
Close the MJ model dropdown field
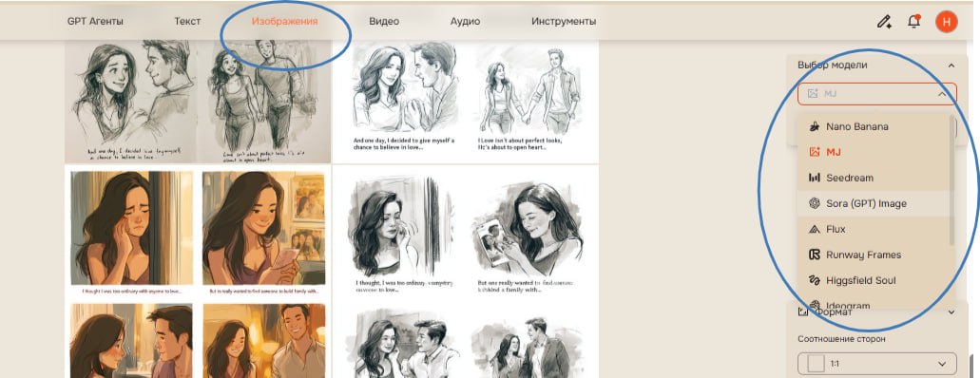(x=877, y=94)
